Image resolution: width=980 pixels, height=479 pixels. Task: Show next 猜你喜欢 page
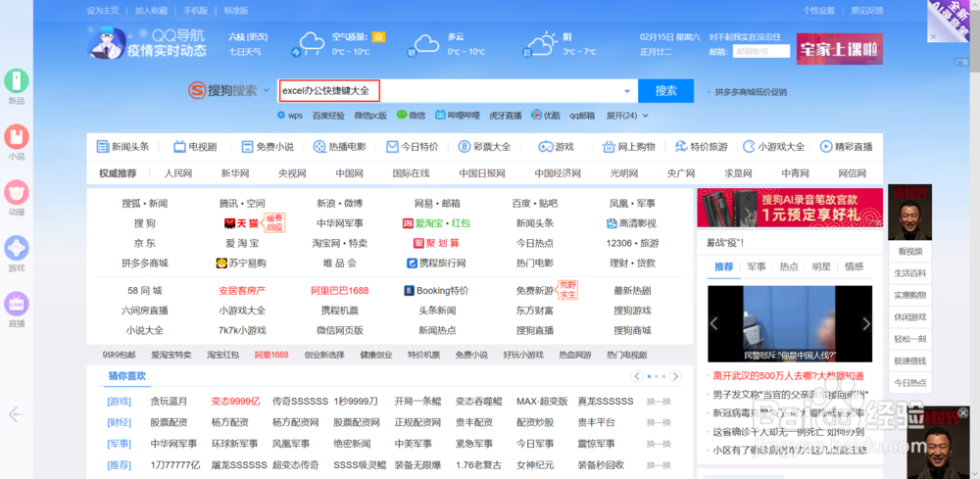point(675,376)
